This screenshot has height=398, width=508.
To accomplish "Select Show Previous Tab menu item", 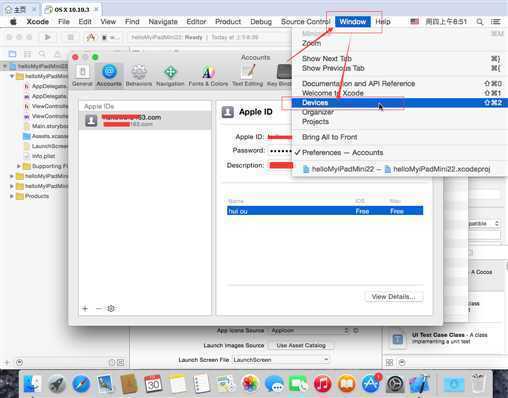I will pos(400,68).
